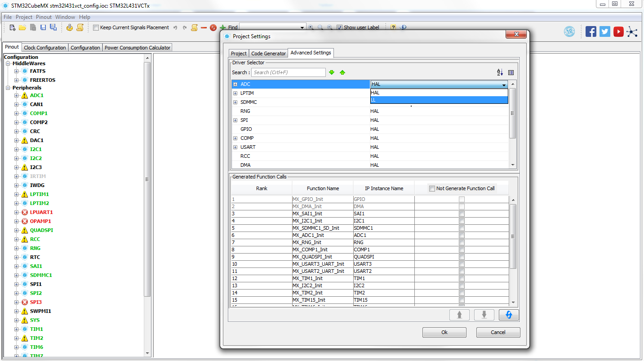The image size is (644, 361).
Task: Expand the USART row in Driver Selector
Action: (235, 147)
